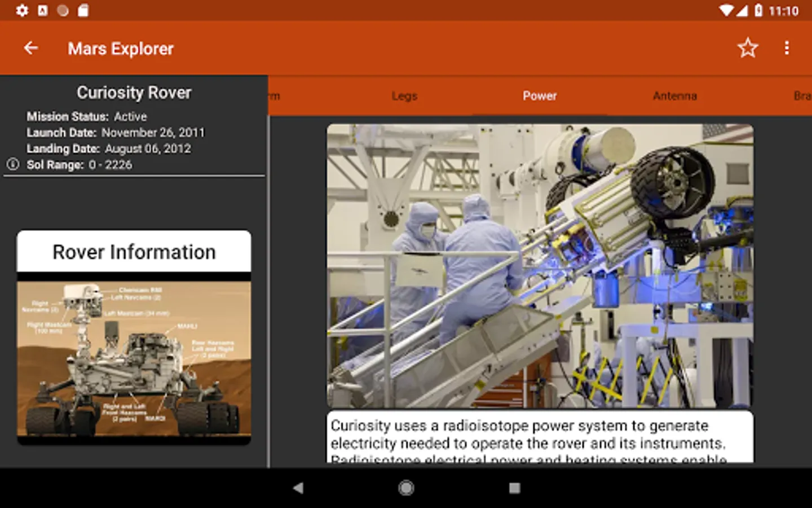
Task: Switch to the Legs tab
Action: pos(404,96)
